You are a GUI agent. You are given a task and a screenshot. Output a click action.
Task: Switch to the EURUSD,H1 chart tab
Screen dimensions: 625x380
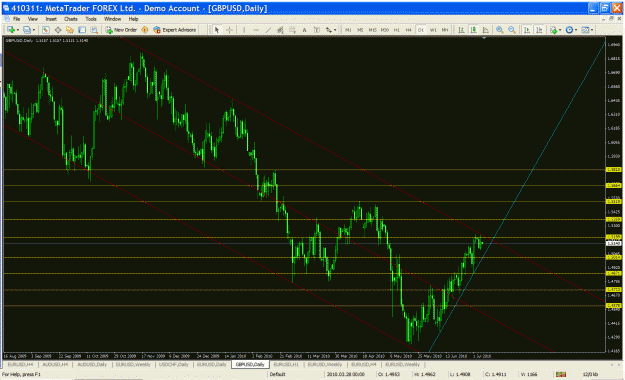click(x=286, y=364)
